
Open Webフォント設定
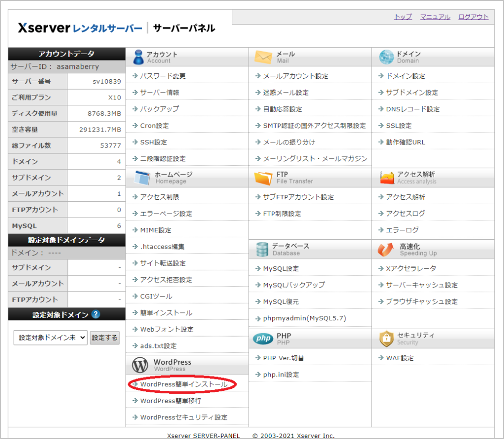coord(167,329)
